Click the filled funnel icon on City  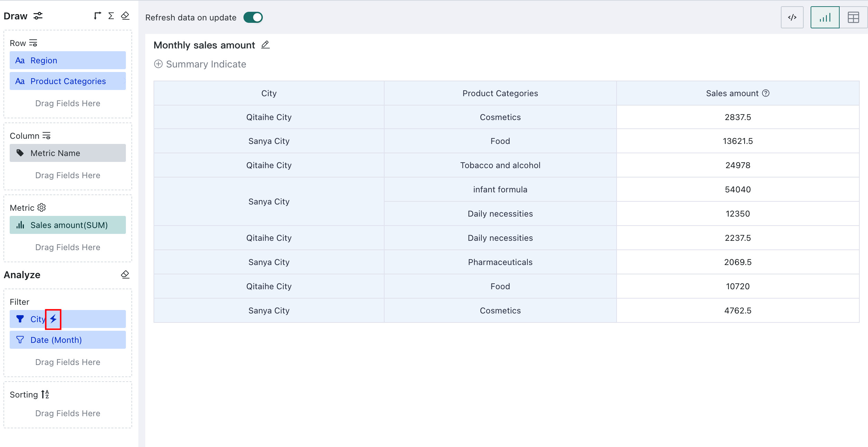click(20, 319)
